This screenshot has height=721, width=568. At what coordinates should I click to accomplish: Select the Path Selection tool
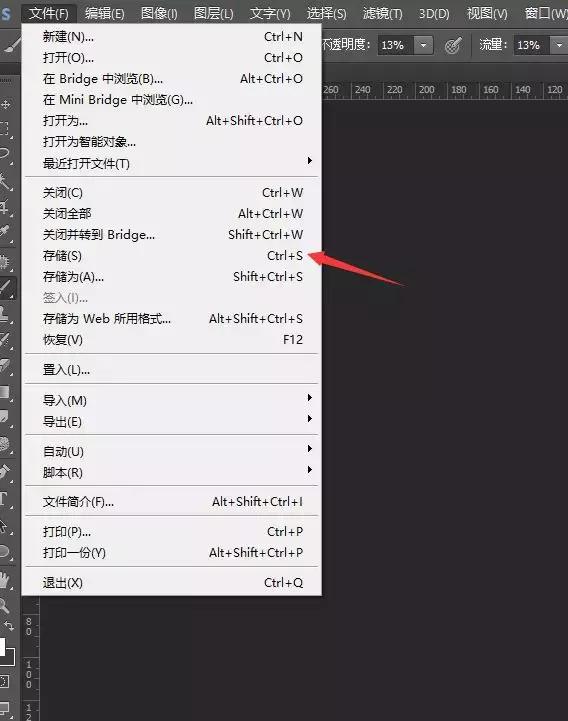[x=6, y=525]
